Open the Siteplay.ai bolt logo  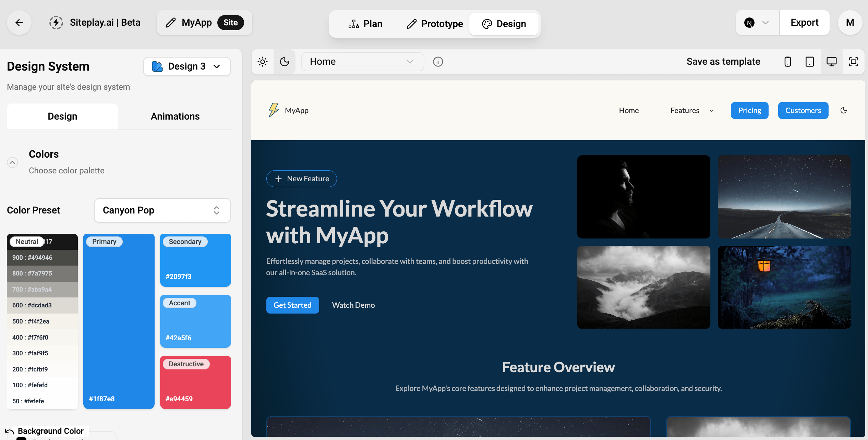tap(56, 23)
